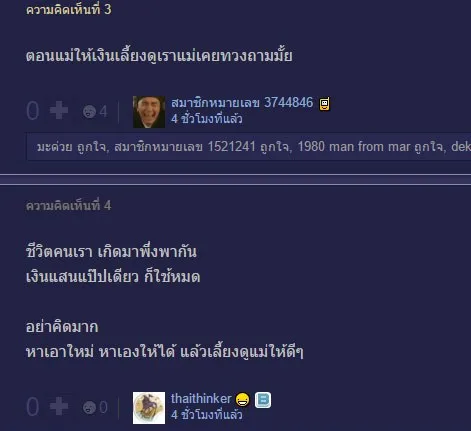The height and width of the screenshot is (431, 471).
Task: Click the blue blog icon beside thaithinker
Action: click(263, 400)
